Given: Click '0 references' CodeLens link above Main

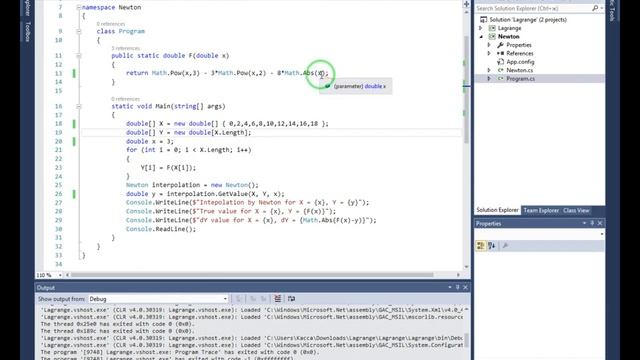Looking at the screenshot, I should click(125, 99).
